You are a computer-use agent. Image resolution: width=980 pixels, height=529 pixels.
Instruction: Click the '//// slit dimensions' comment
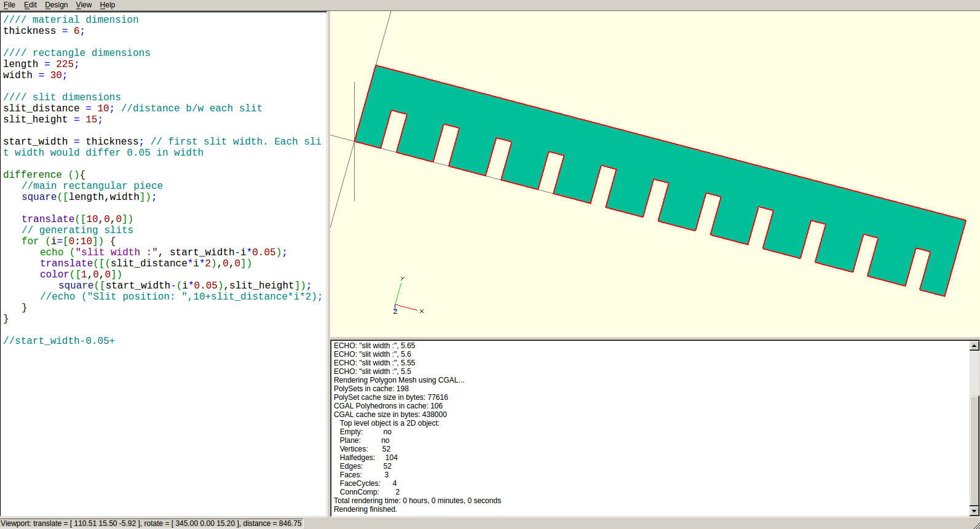[62, 97]
